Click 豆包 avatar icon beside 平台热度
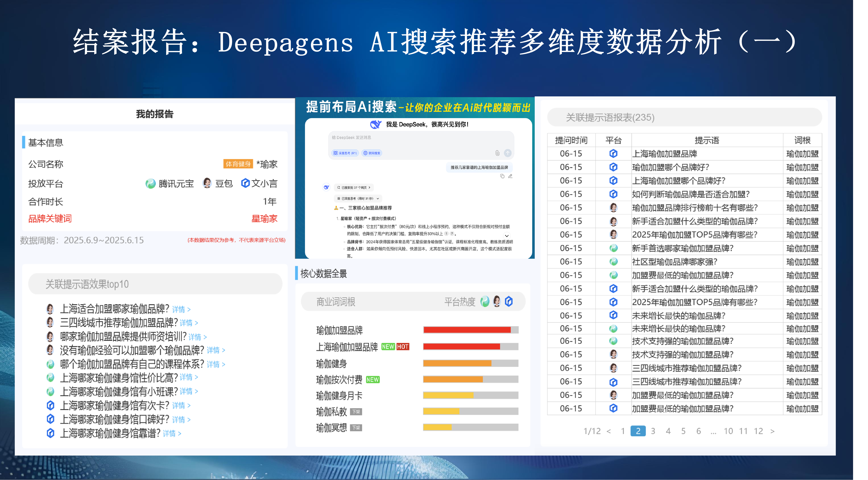 pos(497,301)
